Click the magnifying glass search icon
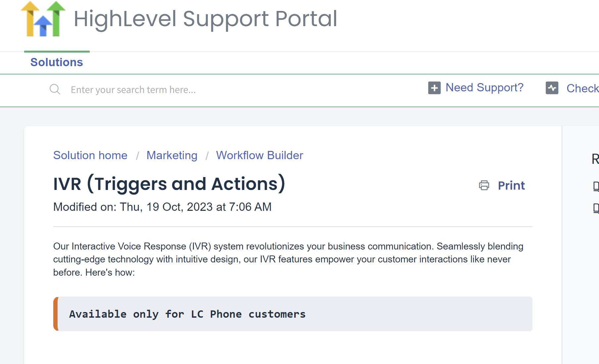Screen dimensions: 599x364 pos(55,89)
